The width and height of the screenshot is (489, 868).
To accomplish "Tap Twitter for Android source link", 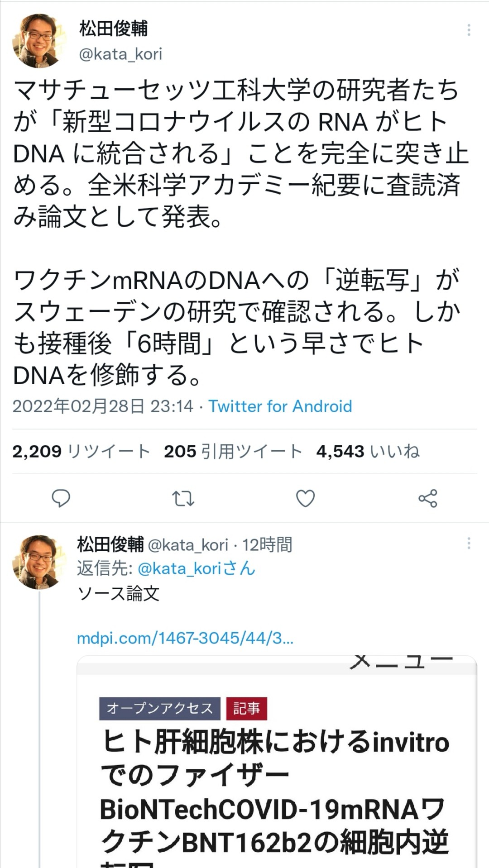I will point(280,406).
